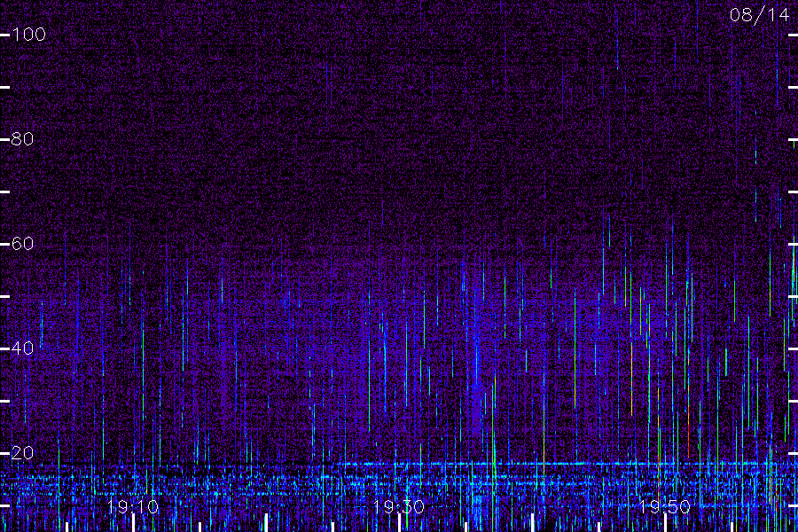
Task: Click the 80 frequency axis label
Action: coord(22,139)
